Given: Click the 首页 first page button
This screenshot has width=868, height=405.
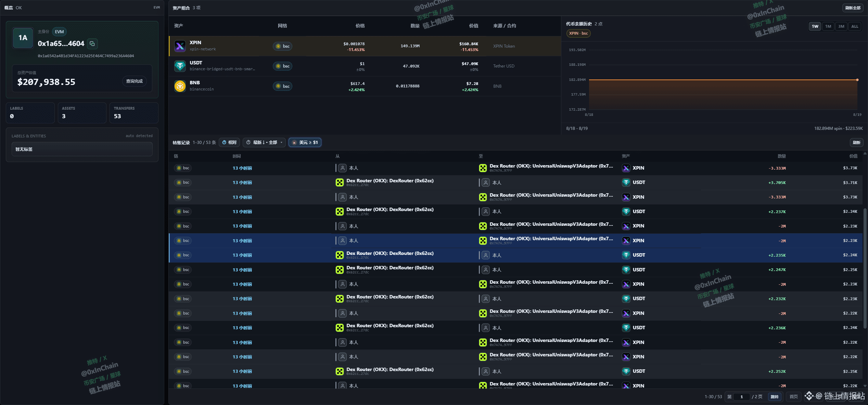Looking at the screenshot, I should click(x=793, y=397).
